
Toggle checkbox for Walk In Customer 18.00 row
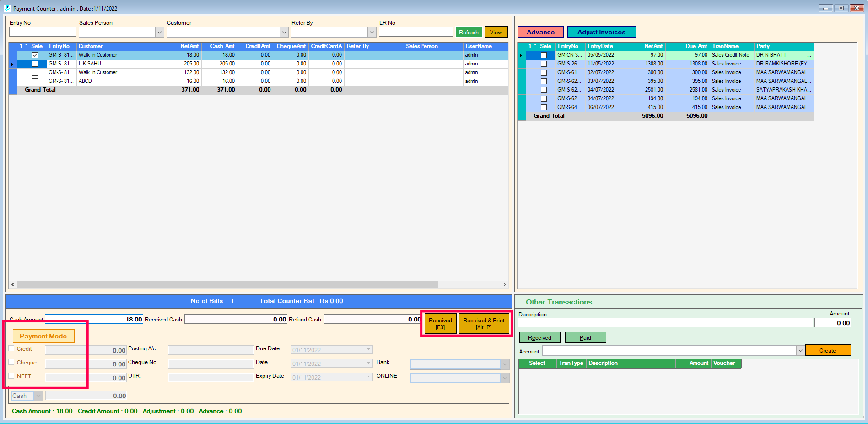(35, 55)
